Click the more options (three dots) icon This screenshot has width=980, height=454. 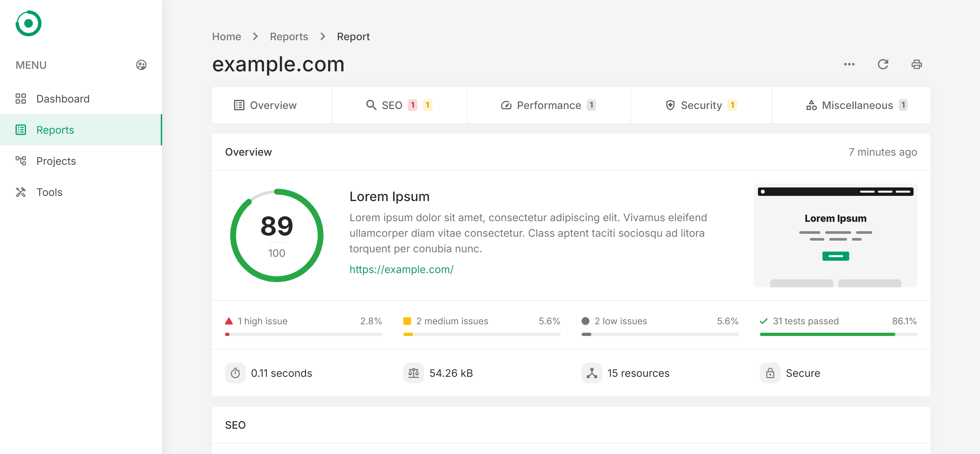tap(849, 64)
